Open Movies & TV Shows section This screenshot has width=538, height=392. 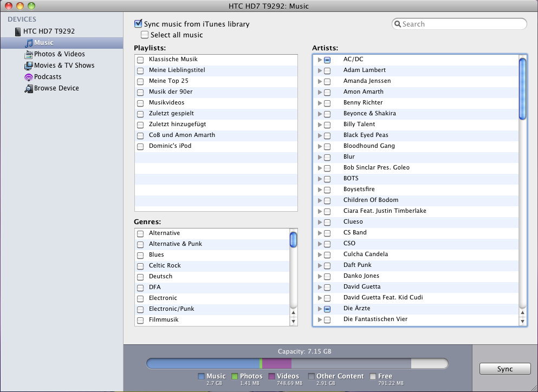click(x=62, y=66)
